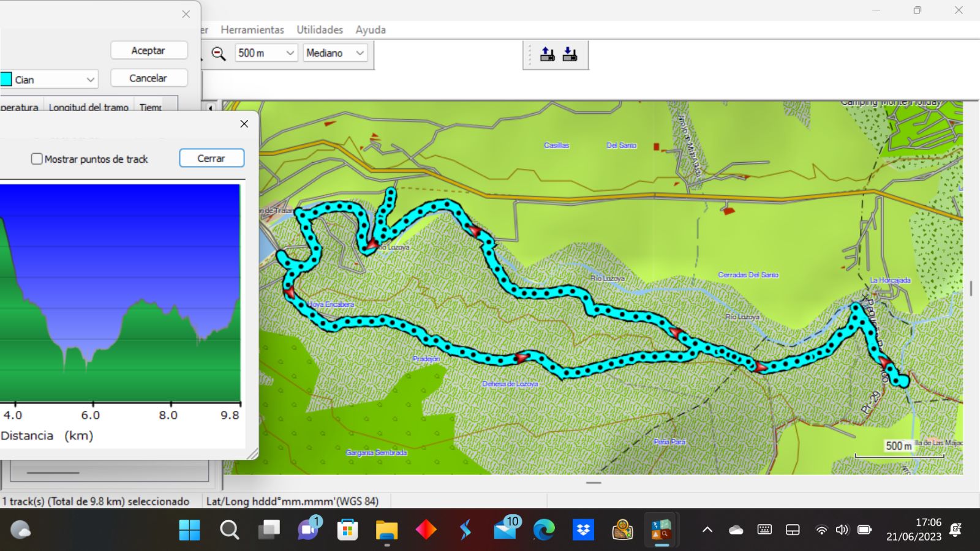Click the Dehesa de Lozoya map label
Image resolution: width=980 pixels, height=551 pixels.
point(510,384)
